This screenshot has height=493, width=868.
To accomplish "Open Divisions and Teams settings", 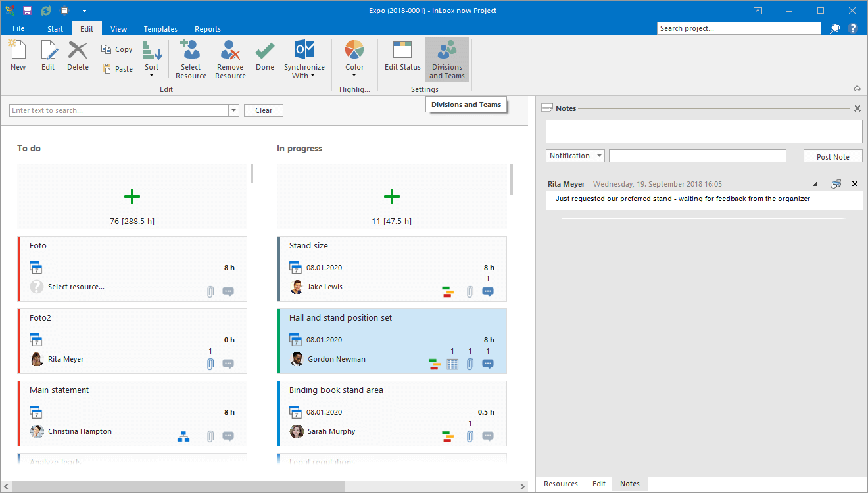I will 447,59.
